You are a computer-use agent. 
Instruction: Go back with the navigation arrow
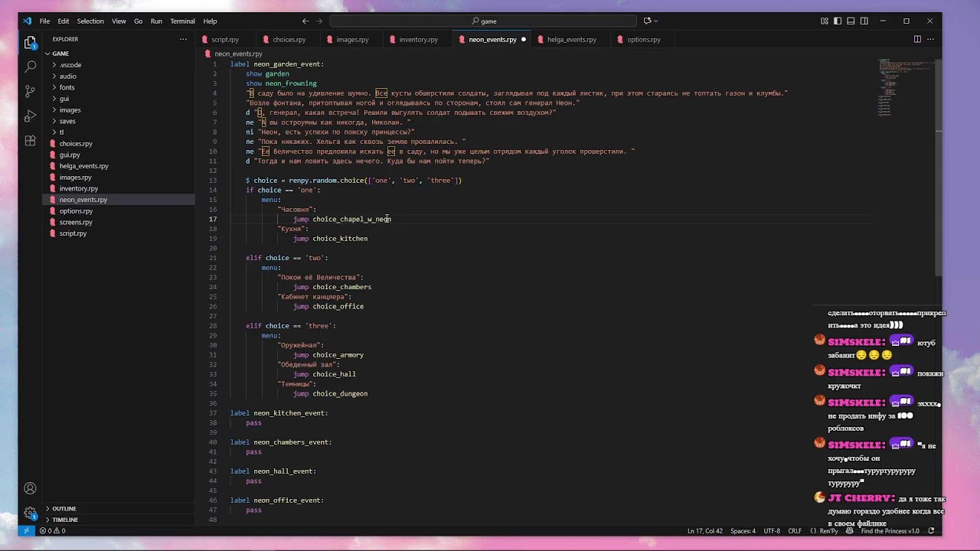(305, 21)
